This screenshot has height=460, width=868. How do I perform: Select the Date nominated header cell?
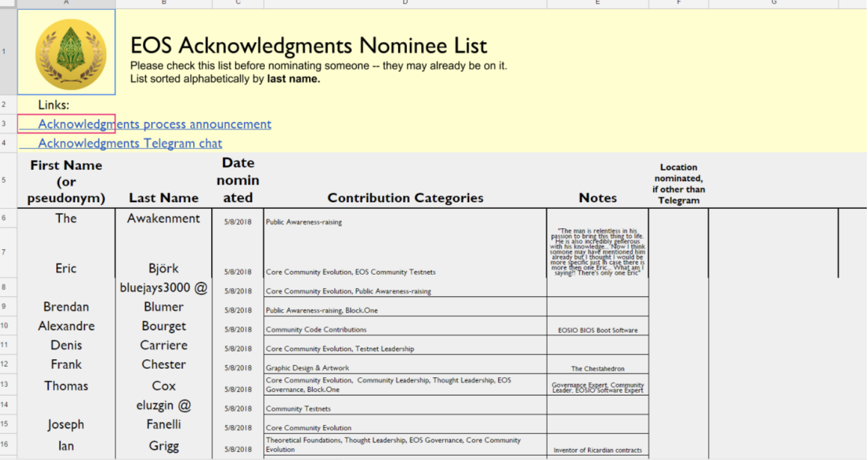(238, 180)
